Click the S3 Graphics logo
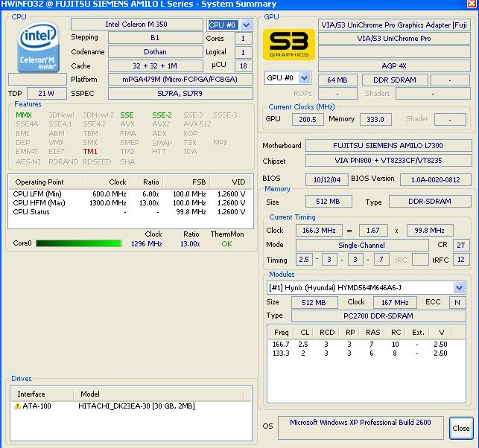The height and width of the screenshot is (448, 479). click(x=289, y=45)
